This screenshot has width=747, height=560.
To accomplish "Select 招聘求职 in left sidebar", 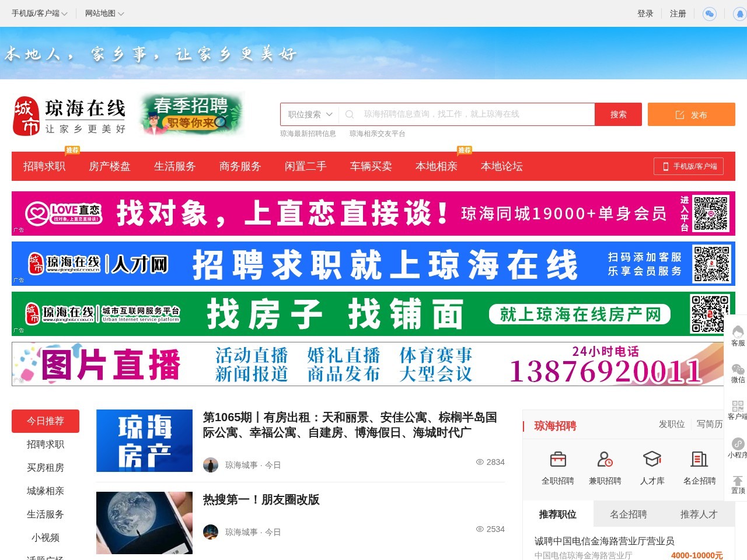I will tap(46, 444).
